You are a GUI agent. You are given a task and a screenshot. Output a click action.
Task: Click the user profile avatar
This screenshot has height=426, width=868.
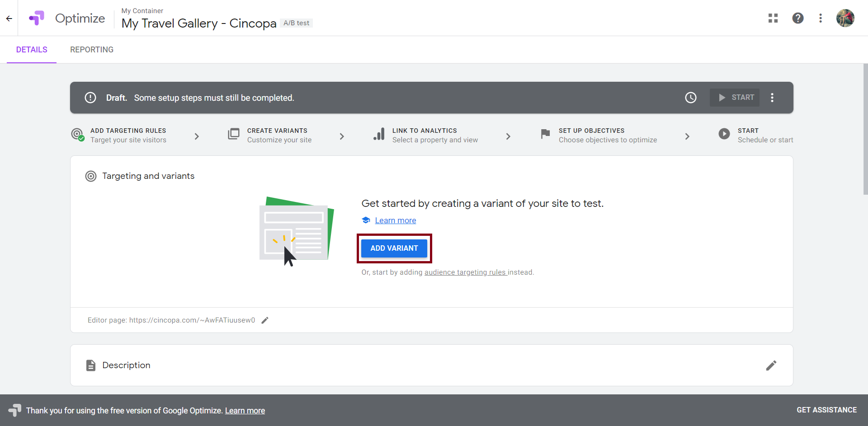click(x=845, y=18)
